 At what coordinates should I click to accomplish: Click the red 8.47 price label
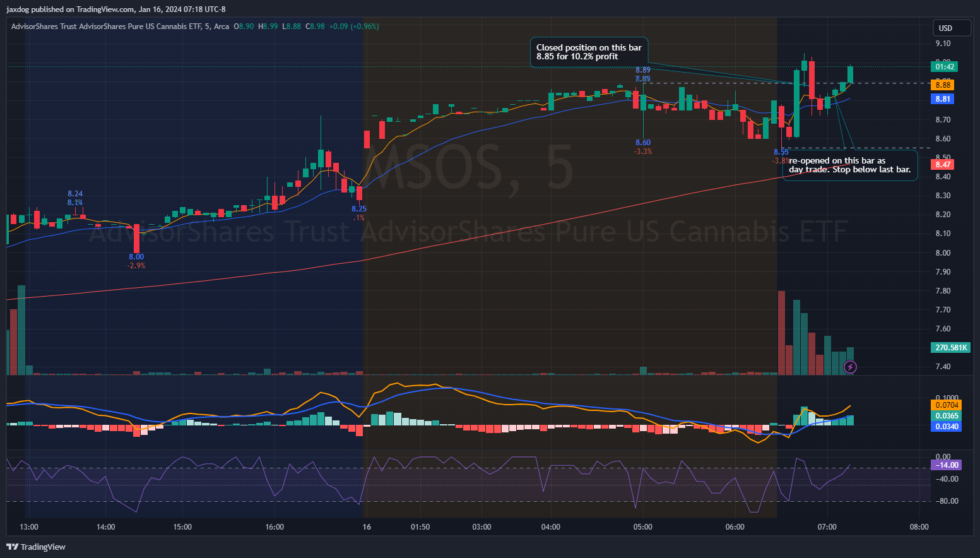[943, 165]
